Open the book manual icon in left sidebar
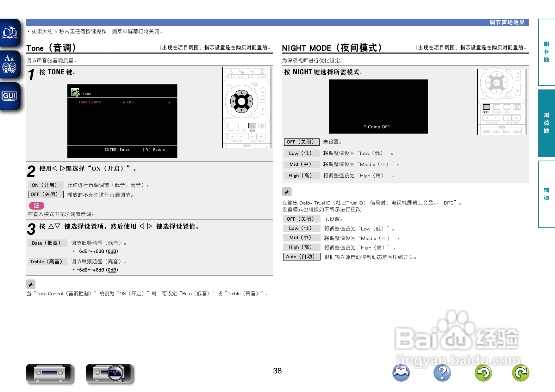Screen dimensions: 555x392 9,33
